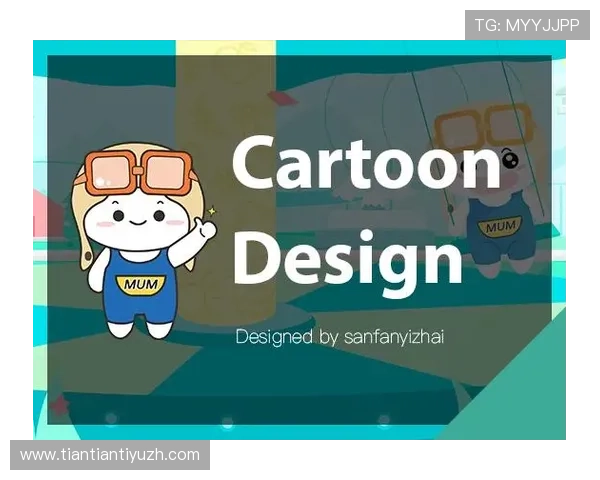Open the www.tiantiantiyuzh.com link
Screen dimensions: 600x480
click(x=110, y=455)
